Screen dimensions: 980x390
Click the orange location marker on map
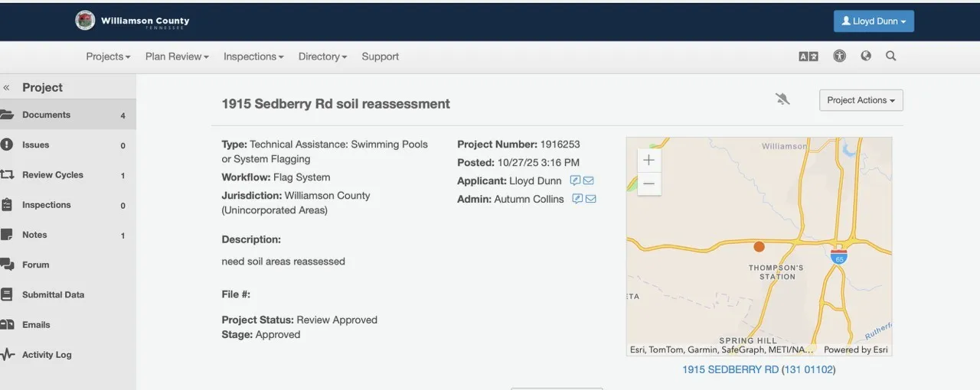[759, 246]
